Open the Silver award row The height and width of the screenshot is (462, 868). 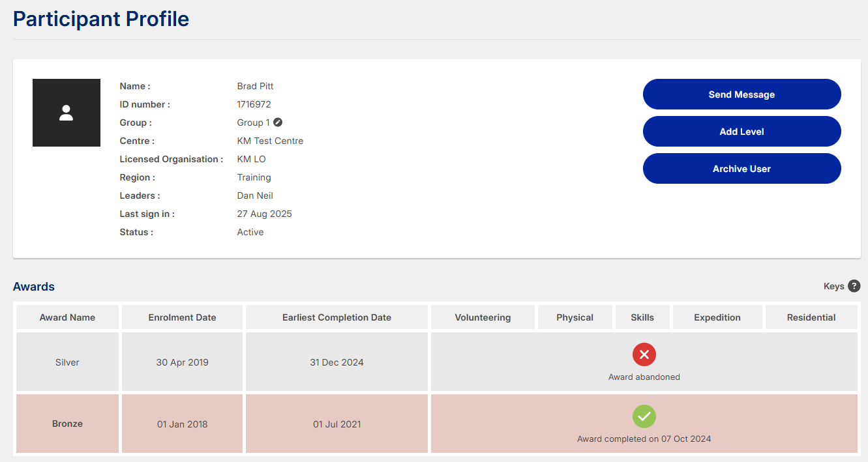tap(67, 362)
